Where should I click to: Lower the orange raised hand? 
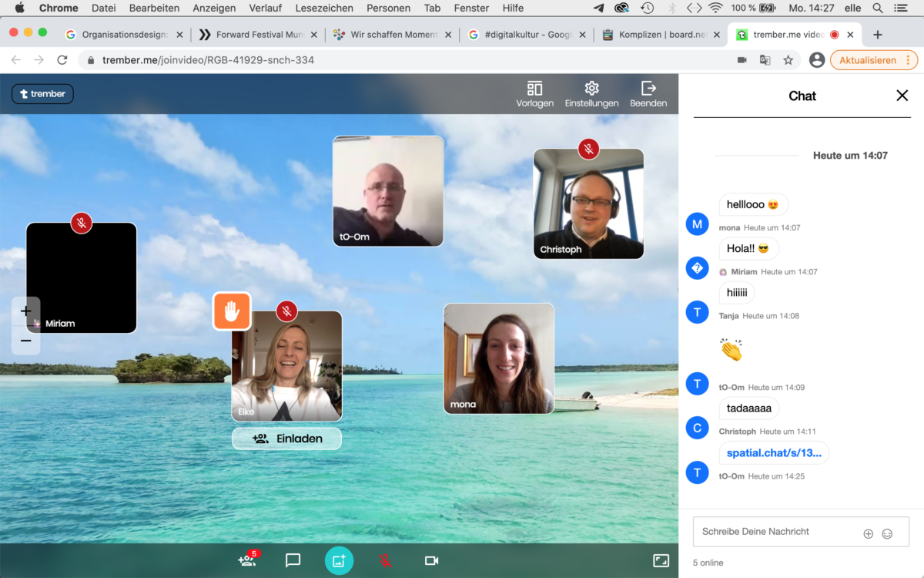[x=232, y=311]
